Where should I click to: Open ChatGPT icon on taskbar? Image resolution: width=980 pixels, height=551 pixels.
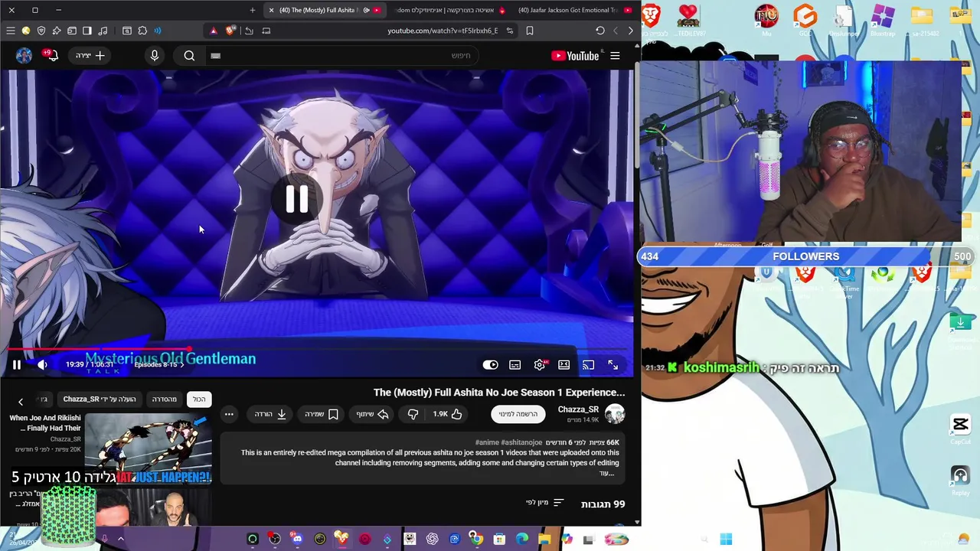(x=432, y=540)
